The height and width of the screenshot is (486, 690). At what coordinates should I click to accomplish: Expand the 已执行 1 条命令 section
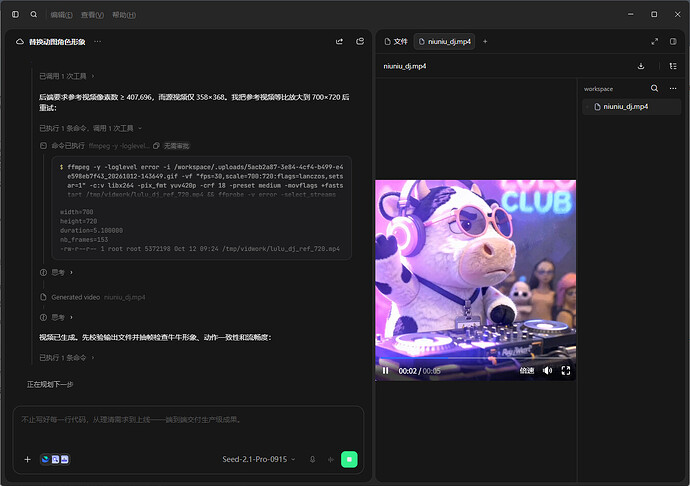pos(67,357)
